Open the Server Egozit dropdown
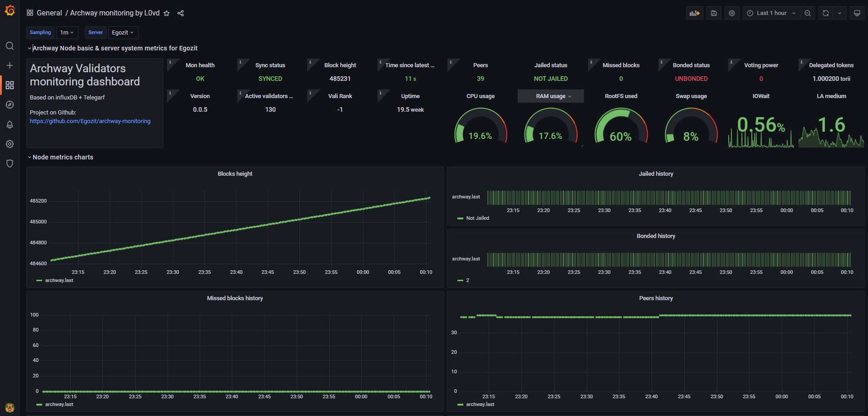The image size is (868, 416). click(x=123, y=33)
